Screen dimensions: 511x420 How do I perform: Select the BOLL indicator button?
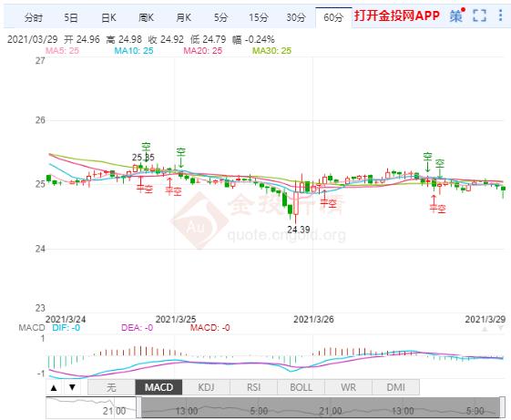tap(301, 388)
